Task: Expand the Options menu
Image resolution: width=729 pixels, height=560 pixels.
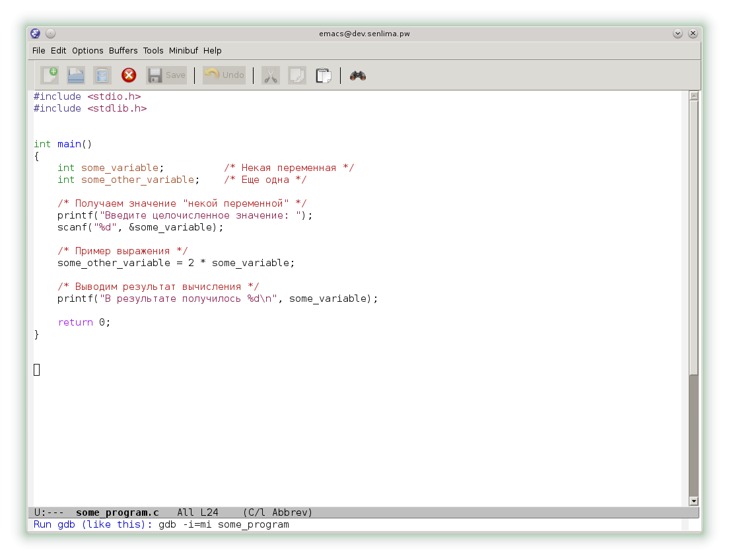Action: pos(88,51)
